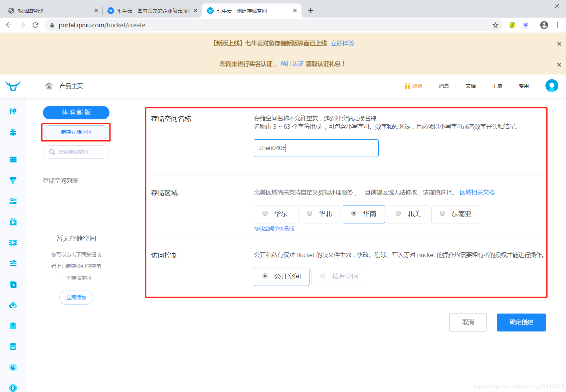Choose 公开空间 access control

click(x=282, y=277)
